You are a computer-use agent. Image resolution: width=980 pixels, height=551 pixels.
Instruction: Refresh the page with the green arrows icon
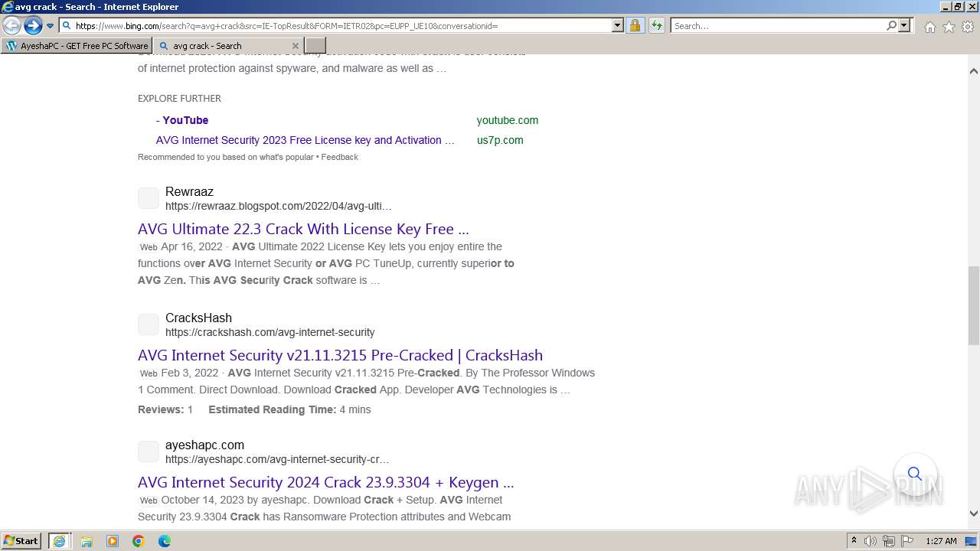tap(657, 25)
